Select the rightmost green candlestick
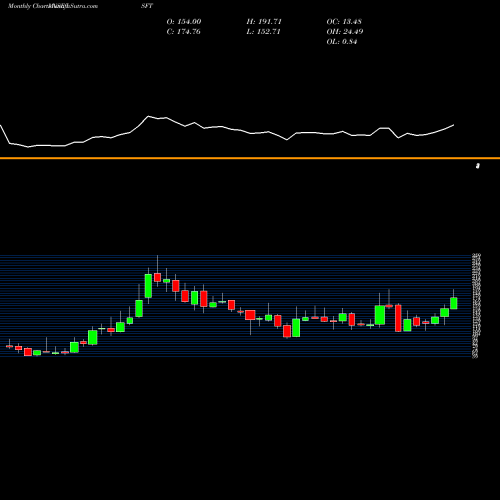Screen dimensions: 500x500 (x=454, y=303)
